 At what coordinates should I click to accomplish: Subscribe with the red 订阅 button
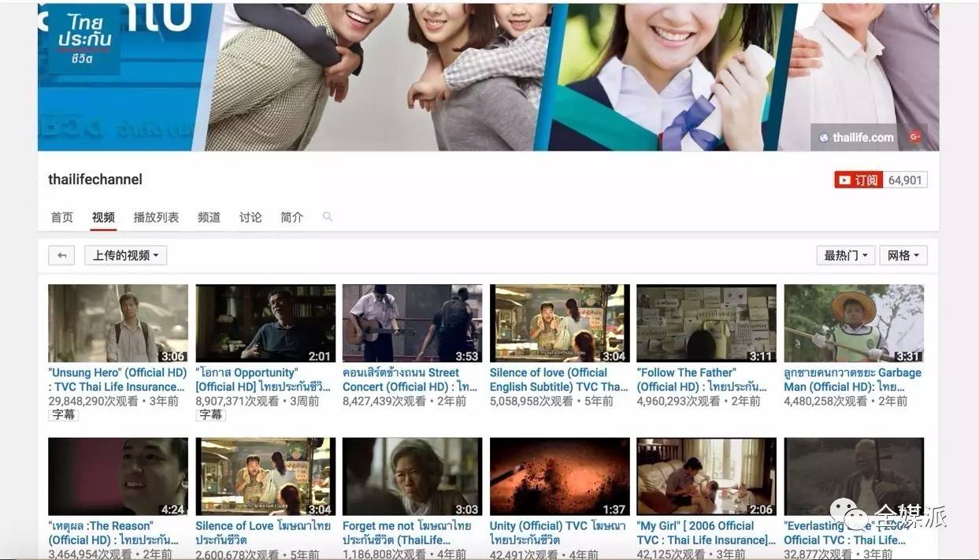click(x=858, y=180)
